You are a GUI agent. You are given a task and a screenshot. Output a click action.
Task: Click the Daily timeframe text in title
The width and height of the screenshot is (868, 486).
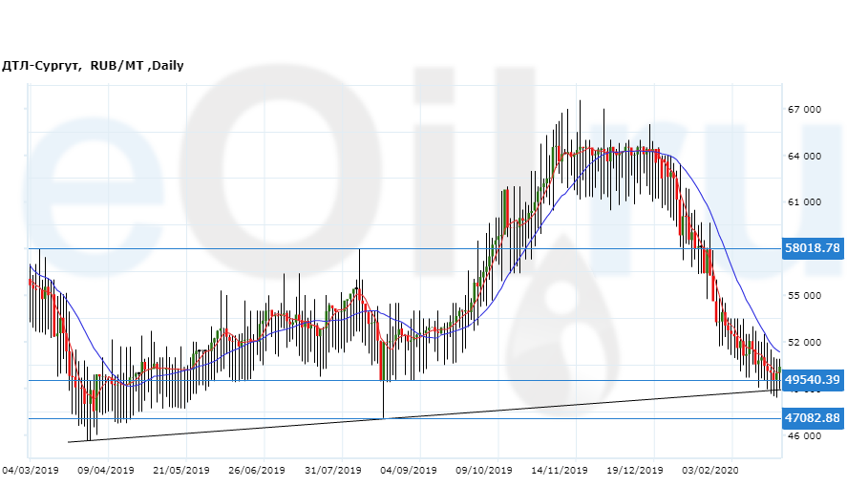(166, 66)
